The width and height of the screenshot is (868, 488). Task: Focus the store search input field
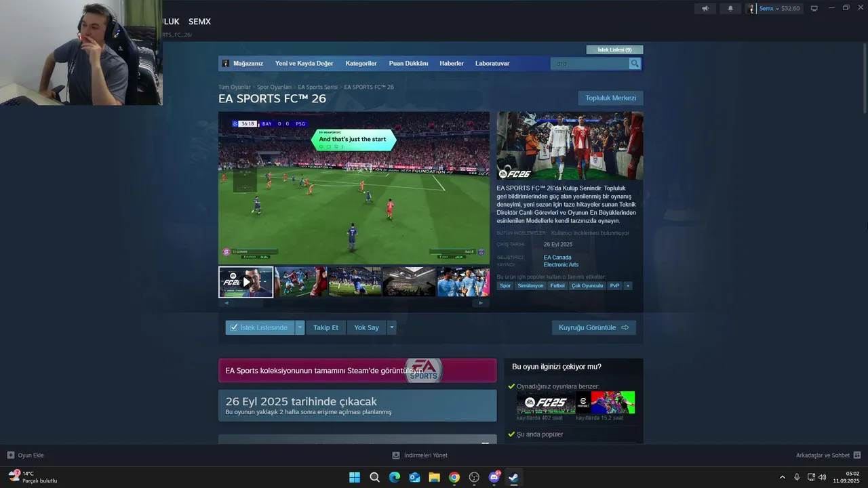pyautogui.click(x=590, y=64)
